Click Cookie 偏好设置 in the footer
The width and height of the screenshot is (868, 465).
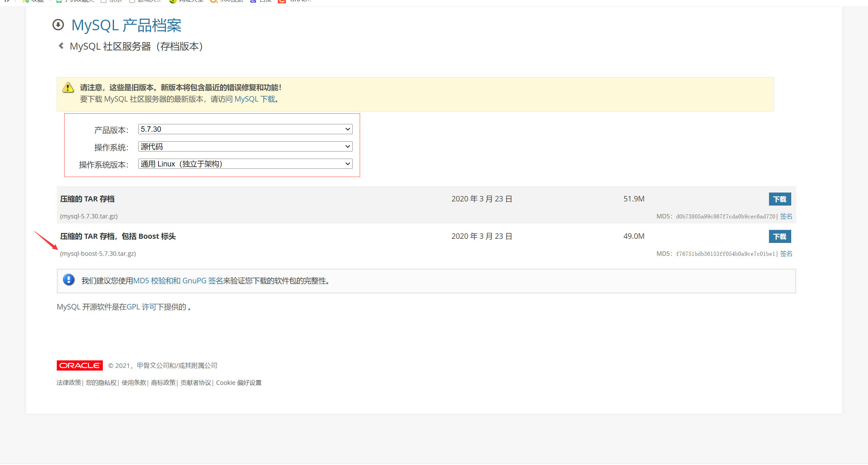[x=239, y=383]
